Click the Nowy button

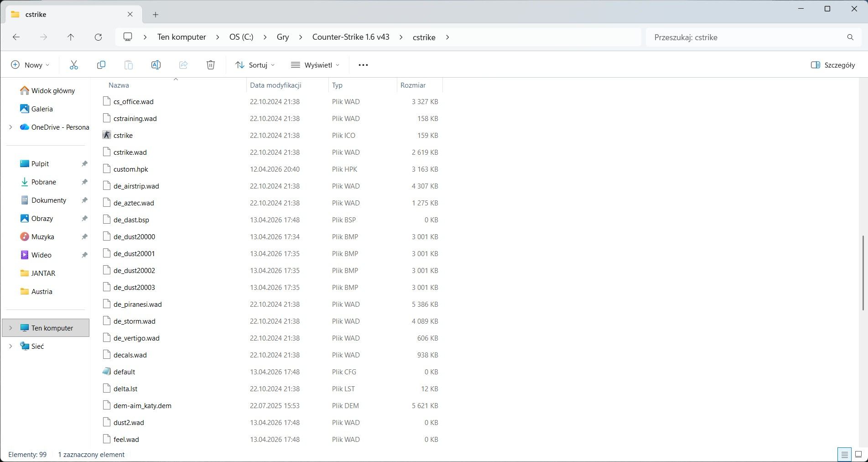pos(30,65)
